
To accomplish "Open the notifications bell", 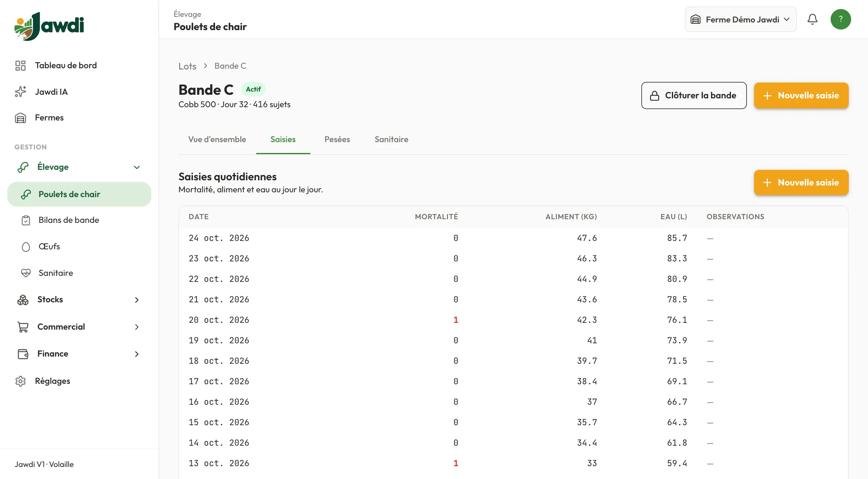I will 812,19.
